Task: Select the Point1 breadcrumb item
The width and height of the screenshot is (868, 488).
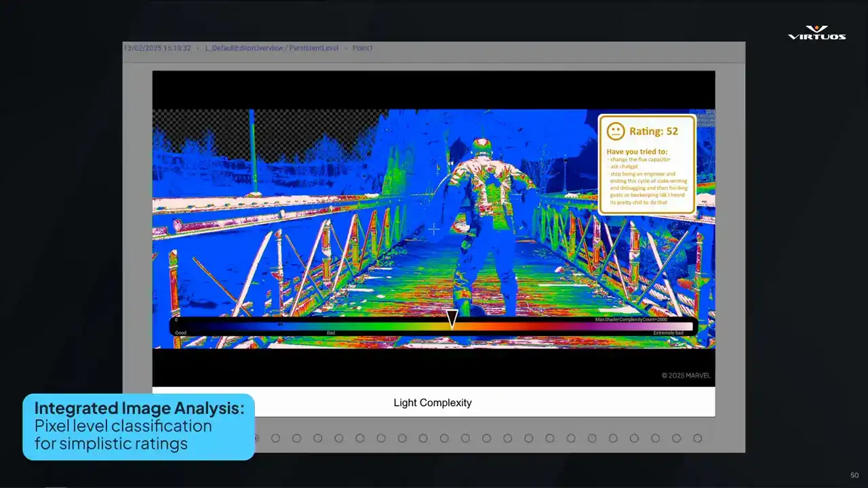Action: (x=362, y=48)
